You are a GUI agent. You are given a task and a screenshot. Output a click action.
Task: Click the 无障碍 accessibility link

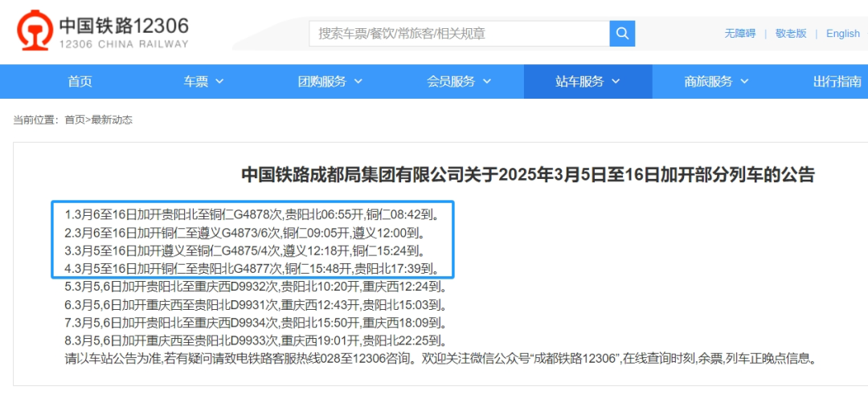[740, 34]
